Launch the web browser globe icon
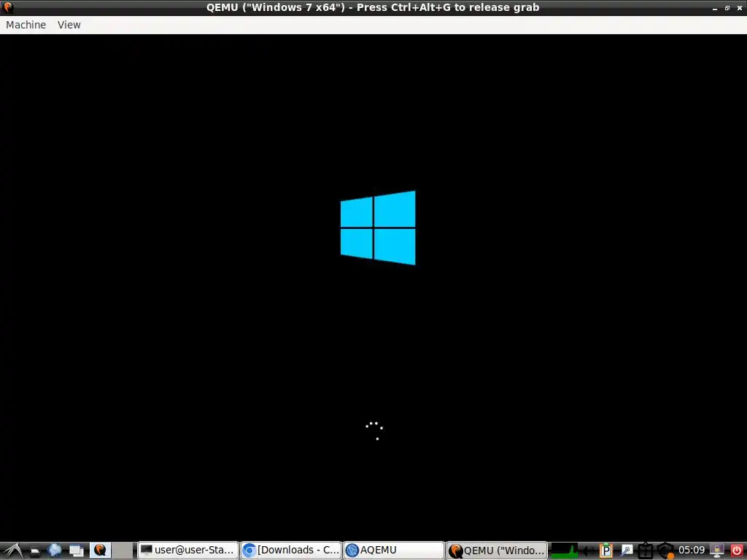Viewport: 747px width, 560px height. pos(55,551)
